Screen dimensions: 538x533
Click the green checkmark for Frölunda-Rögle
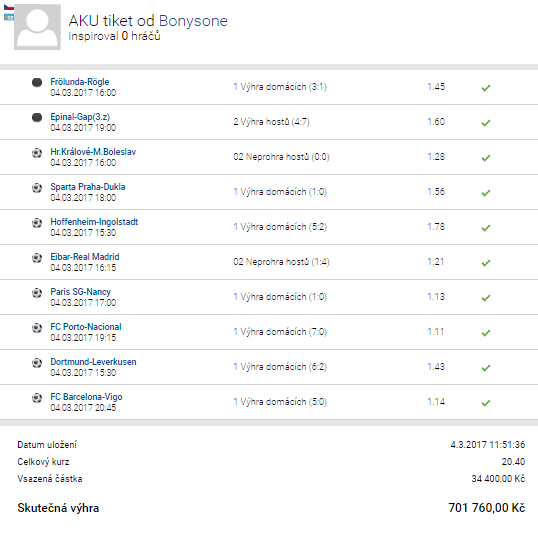tap(486, 88)
